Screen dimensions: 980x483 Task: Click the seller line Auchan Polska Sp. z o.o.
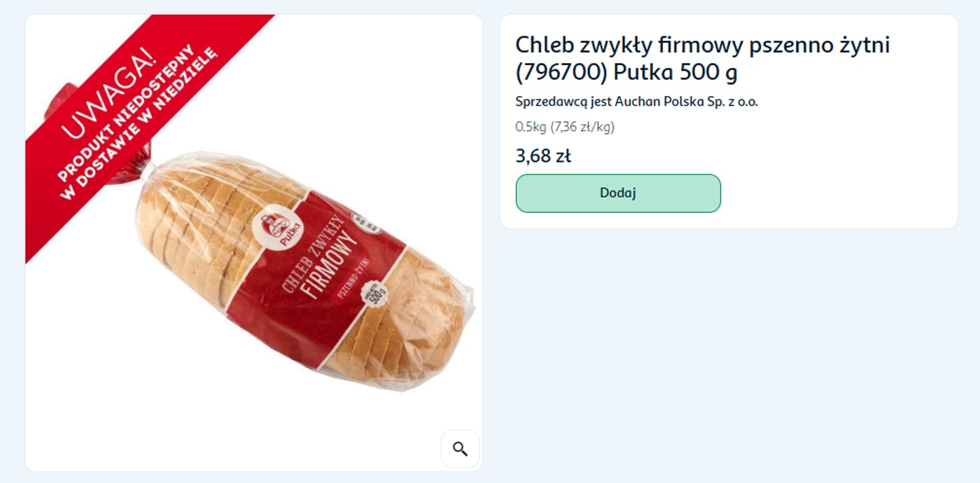pos(636,101)
